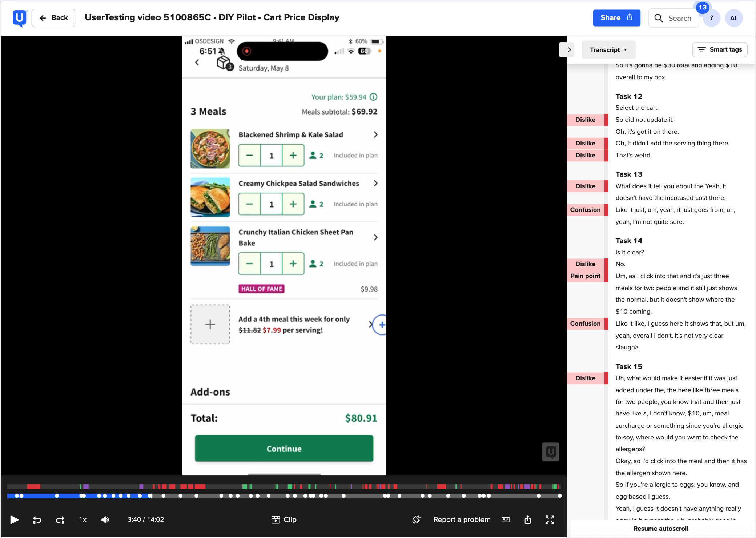Open Search from the top bar
This screenshot has height=538, width=756.
[673, 18]
